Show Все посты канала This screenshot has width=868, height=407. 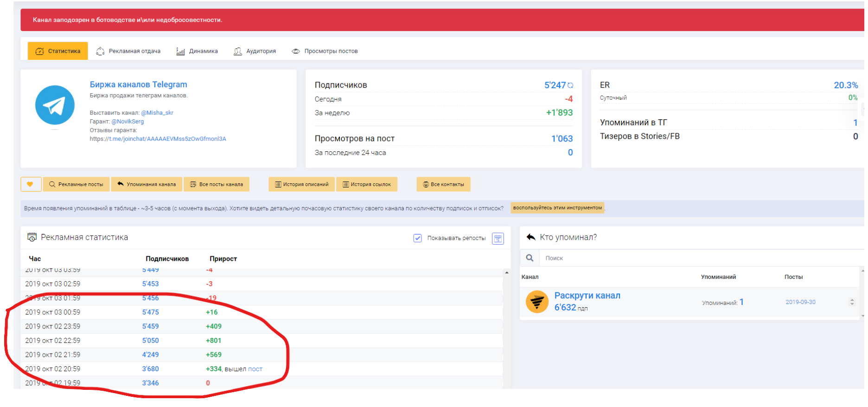coord(217,184)
